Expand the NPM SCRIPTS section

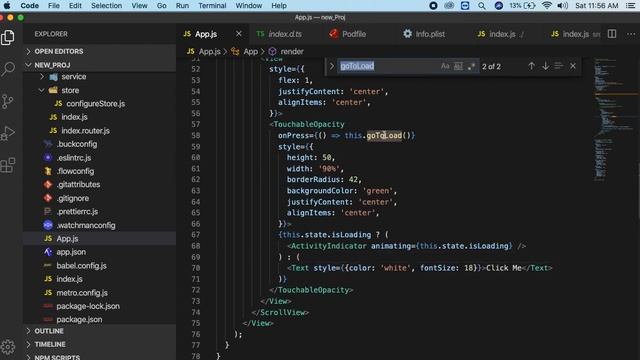click(x=99, y=357)
